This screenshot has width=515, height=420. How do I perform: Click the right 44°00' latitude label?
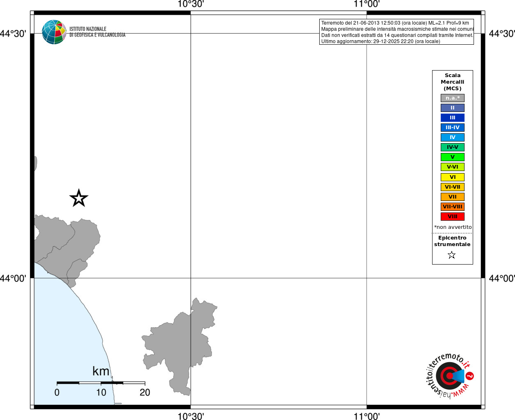[501, 278]
